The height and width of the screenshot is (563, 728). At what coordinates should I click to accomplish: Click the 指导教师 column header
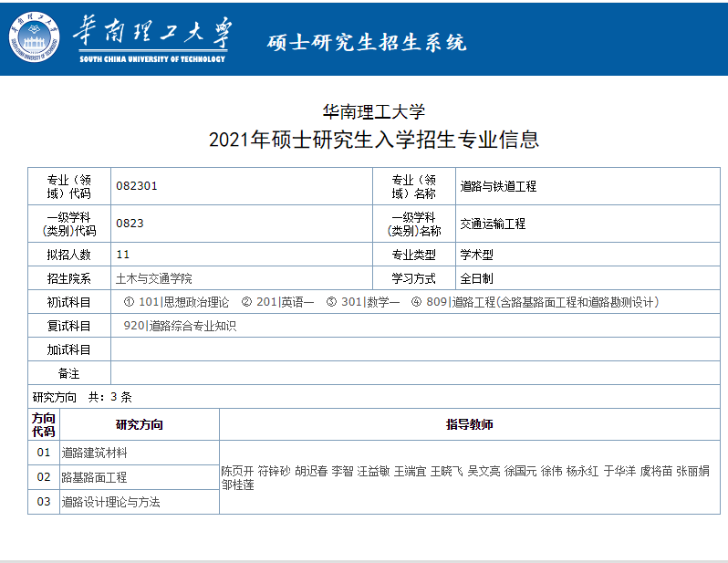click(469, 424)
